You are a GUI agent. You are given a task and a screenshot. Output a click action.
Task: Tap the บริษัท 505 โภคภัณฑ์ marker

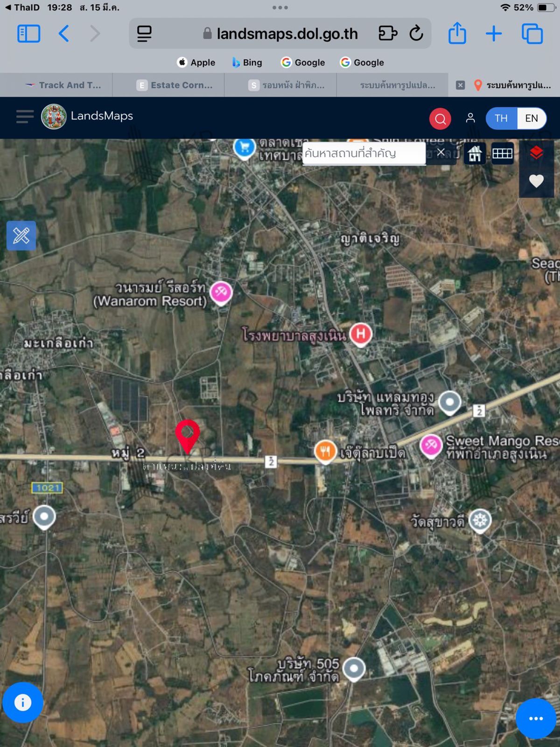click(x=354, y=669)
